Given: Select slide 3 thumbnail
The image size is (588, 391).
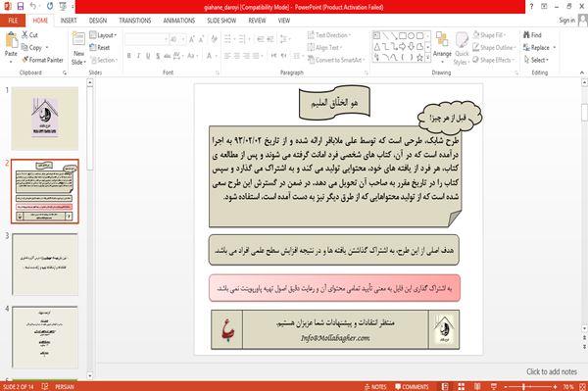Looking at the screenshot, I should coord(45,265).
